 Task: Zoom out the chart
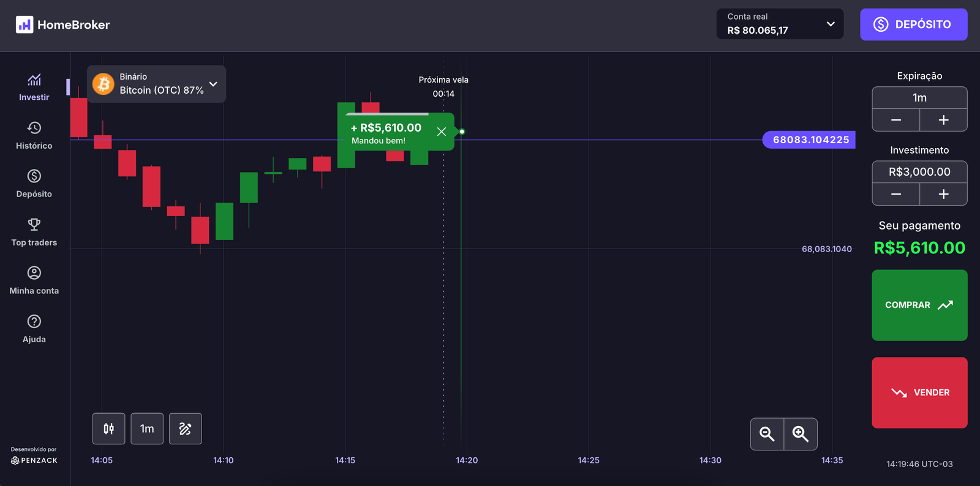click(767, 434)
